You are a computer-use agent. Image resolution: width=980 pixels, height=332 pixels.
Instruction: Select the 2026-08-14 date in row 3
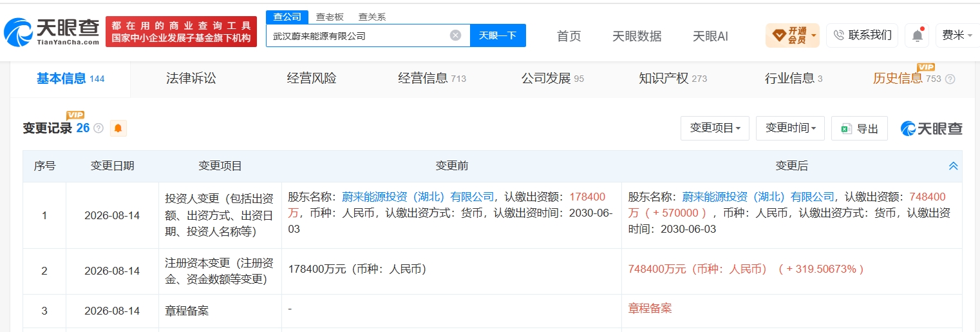pos(112,311)
